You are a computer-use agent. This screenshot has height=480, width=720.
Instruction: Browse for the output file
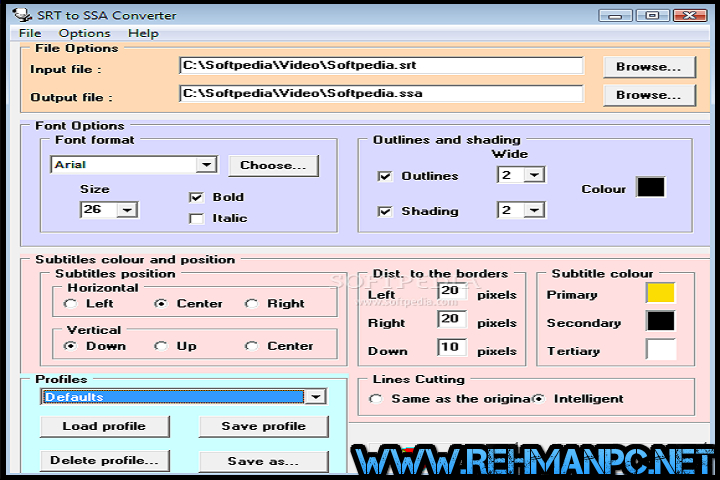tap(648, 95)
